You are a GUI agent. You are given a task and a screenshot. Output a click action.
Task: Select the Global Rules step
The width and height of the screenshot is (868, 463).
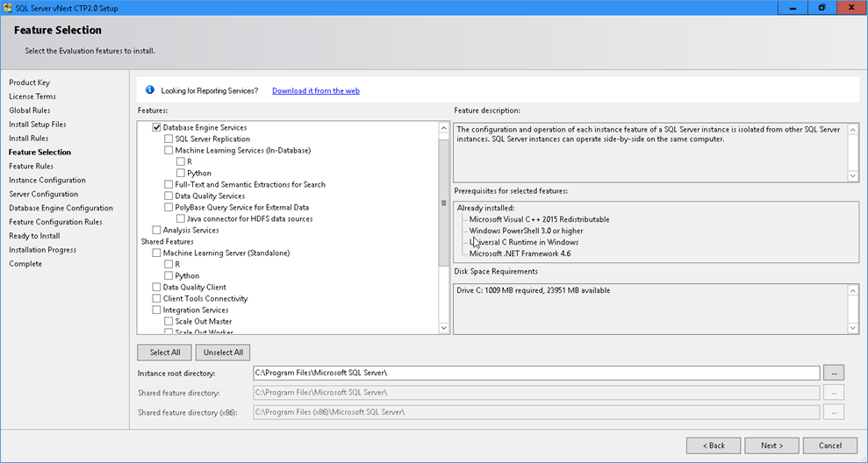(29, 110)
